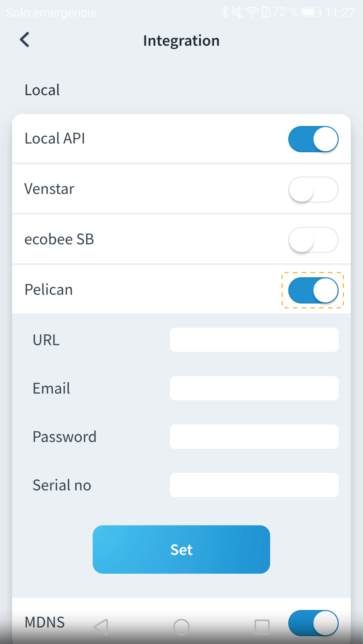
Task: Focus the Email text field
Action: 254,388
